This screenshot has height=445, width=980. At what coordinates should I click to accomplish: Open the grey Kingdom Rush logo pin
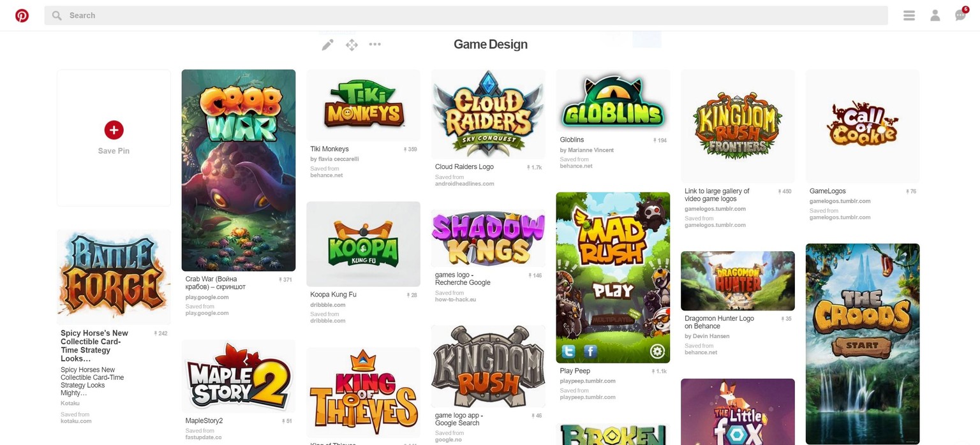(488, 366)
